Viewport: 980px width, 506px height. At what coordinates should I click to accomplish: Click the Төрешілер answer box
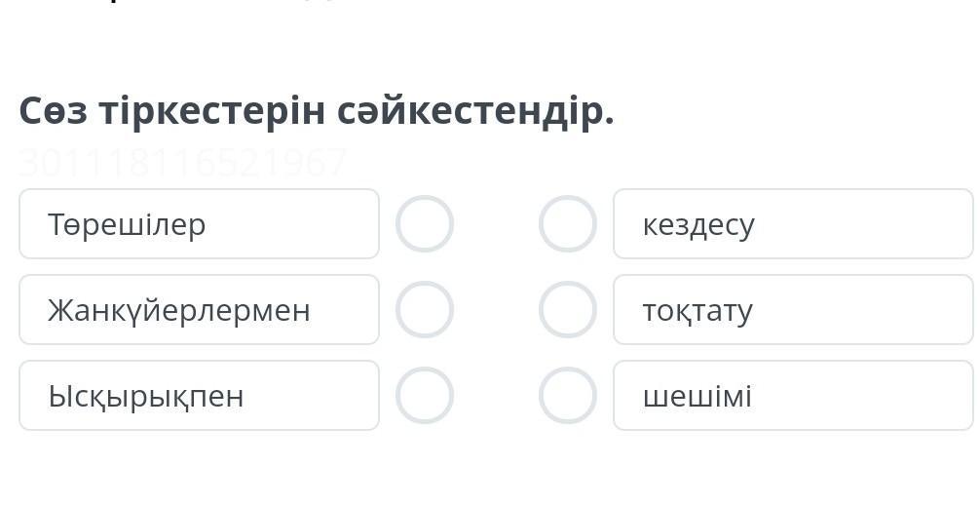click(x=199, y=224)
